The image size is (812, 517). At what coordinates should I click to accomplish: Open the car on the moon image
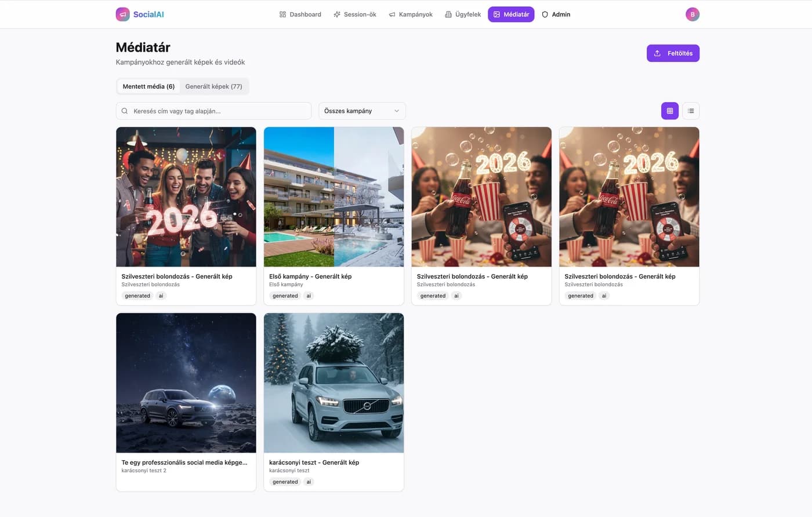click(186, 383)
